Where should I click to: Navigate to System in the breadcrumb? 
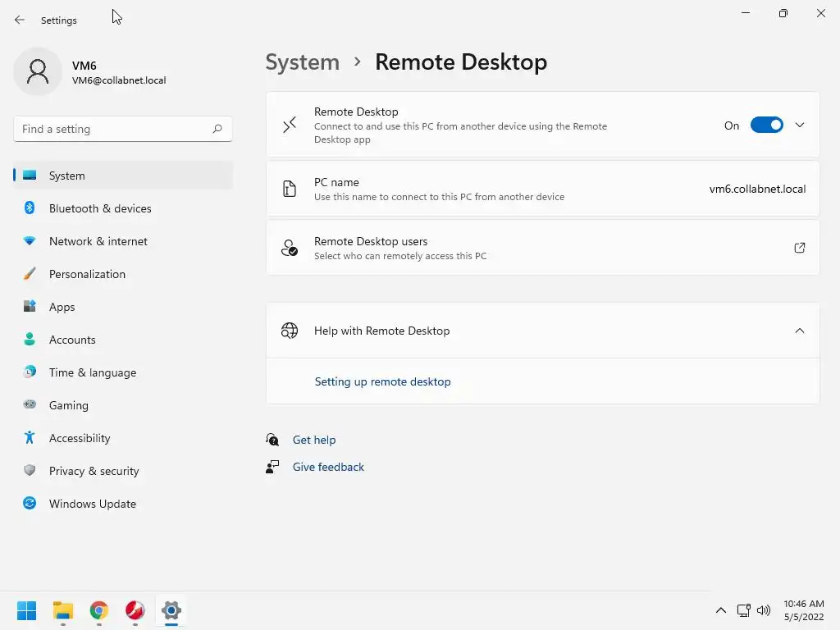[x=302, y=62]
